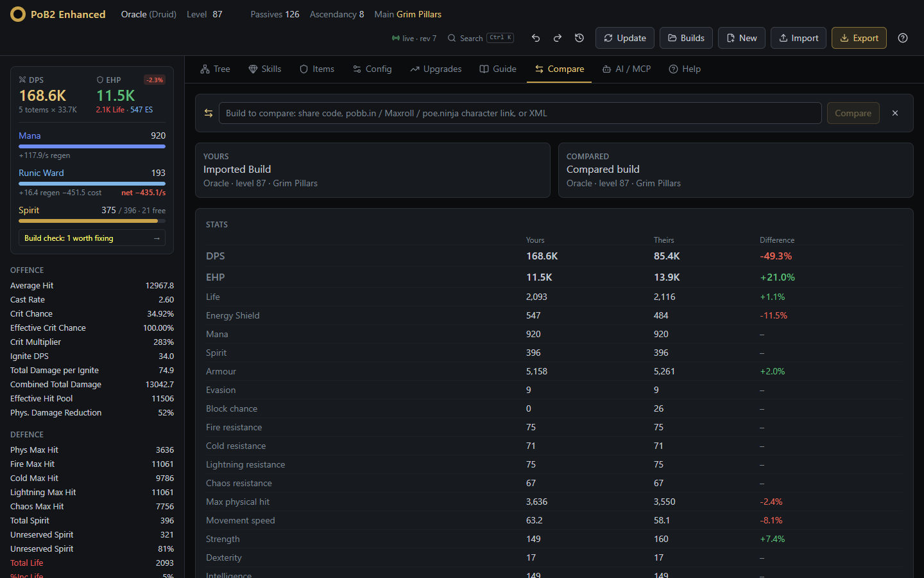This screenshot has height=578, width=924.
Task: Open the AI / MCP tab
Action: tap(626, 69)
